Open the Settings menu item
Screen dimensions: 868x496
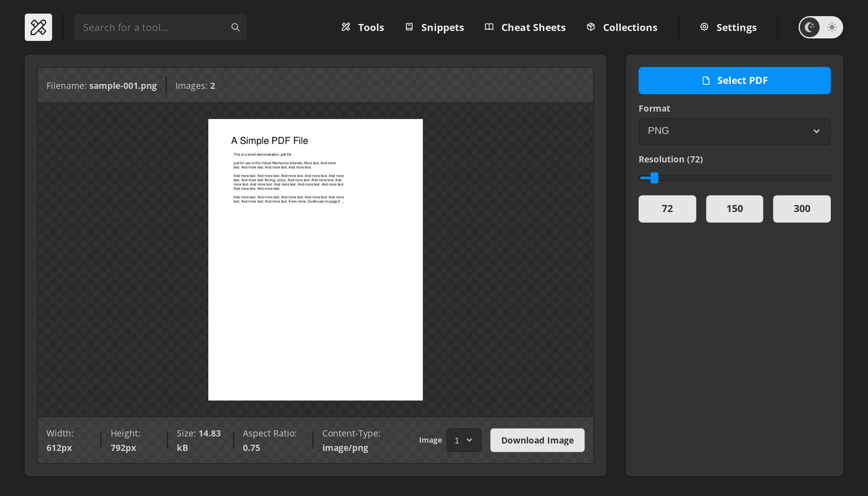click(x=728, y=27)
